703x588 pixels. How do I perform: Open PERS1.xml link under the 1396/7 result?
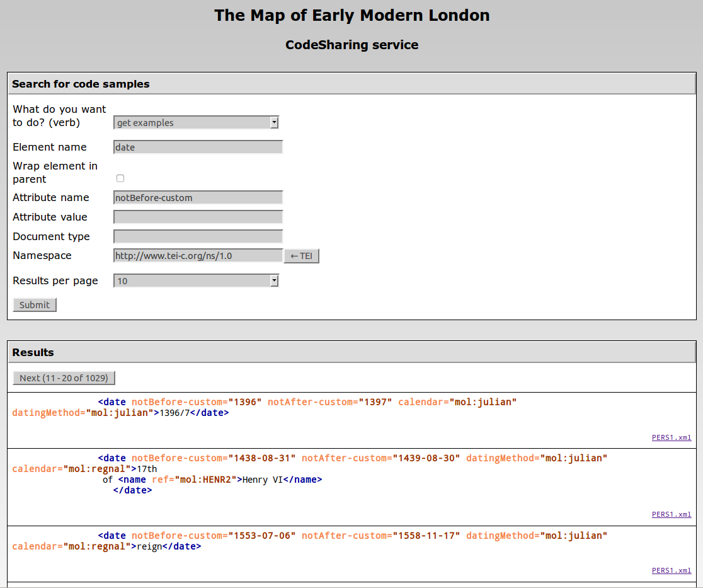point(671,438)
